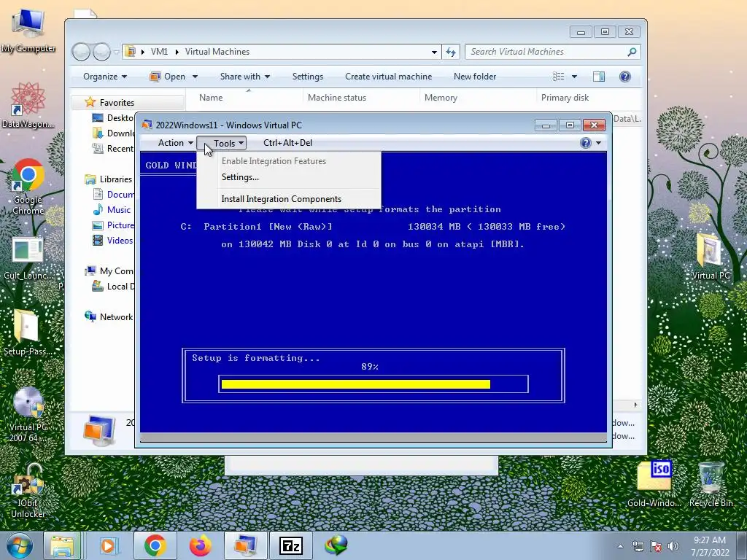747x560 pixels.
Task: Open the Share with dropdown
Action: (x=245, y=76)
